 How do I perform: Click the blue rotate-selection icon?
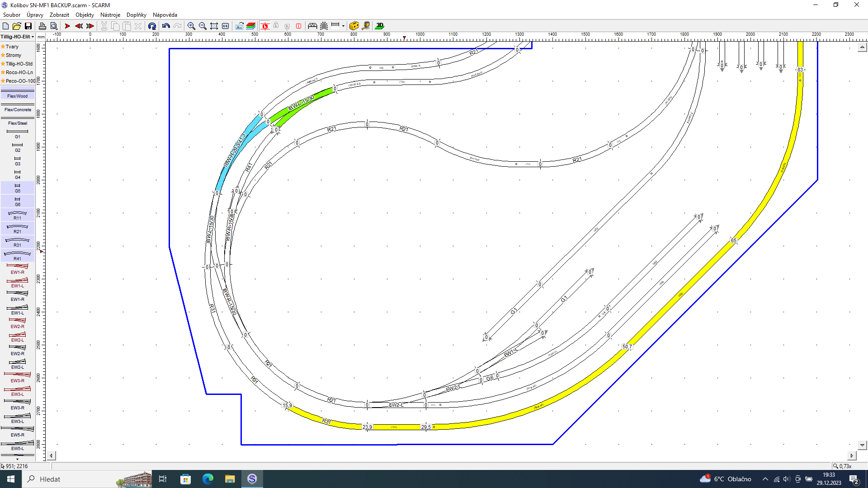[152, 26]
